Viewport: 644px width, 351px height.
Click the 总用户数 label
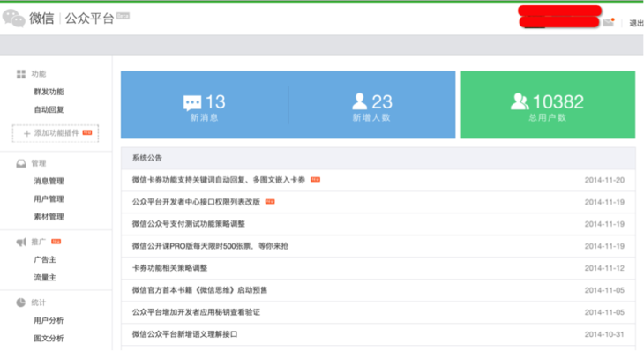pyautogui.click(x=548, y=118)
